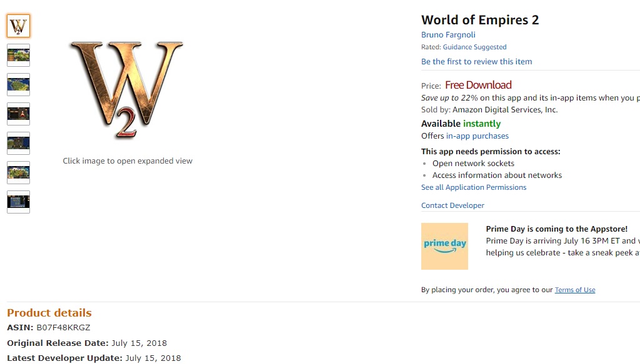The image size is (640, 364).
Task: Select the last screenshot thumbnail
Action: coord(18,202)
